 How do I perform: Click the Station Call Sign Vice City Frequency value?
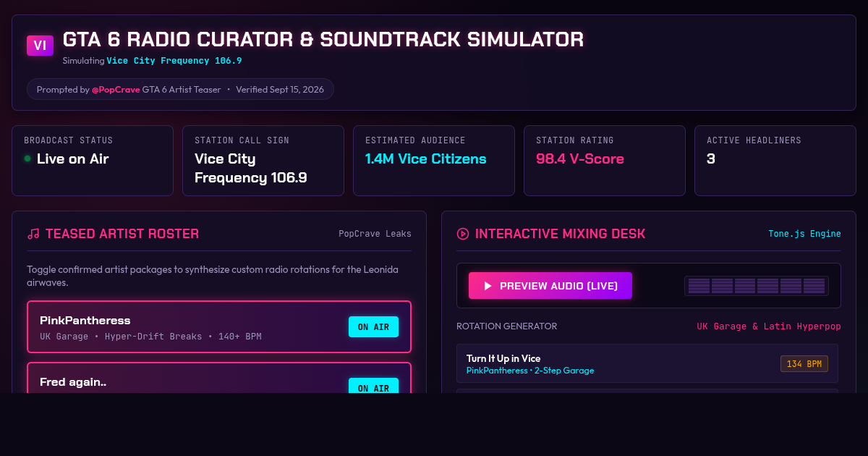point(251,168)
